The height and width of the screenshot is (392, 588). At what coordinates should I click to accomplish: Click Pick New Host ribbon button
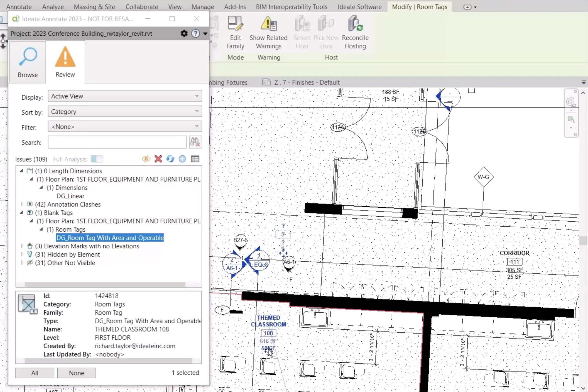coord(326,33)
